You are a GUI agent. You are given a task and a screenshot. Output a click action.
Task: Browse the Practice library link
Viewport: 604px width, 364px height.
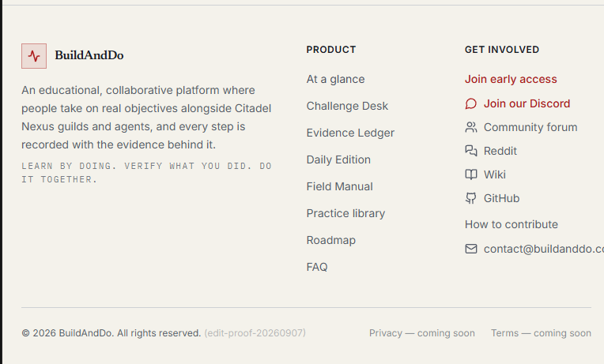click(x=345, y=213)
